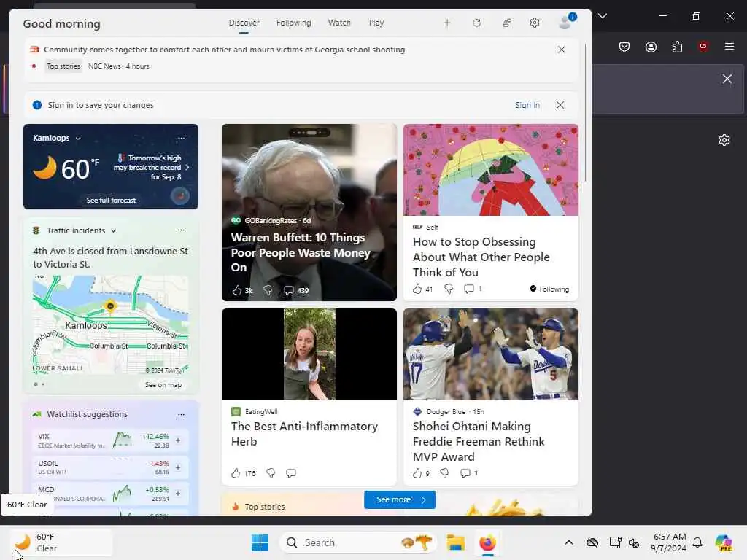Expand the Kamloops location dropdown
This screenshot has width=747, height=560.
[x=78, y=139]
